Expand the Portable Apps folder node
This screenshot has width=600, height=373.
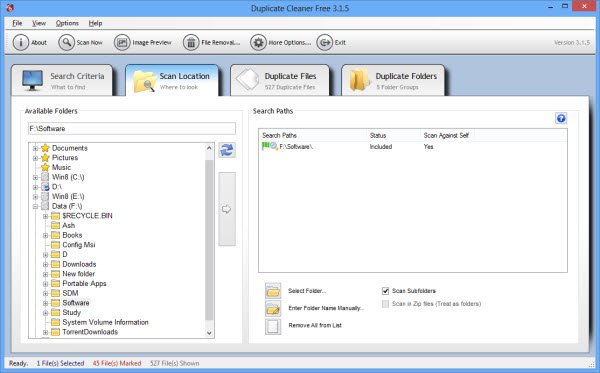pos(46,284)
